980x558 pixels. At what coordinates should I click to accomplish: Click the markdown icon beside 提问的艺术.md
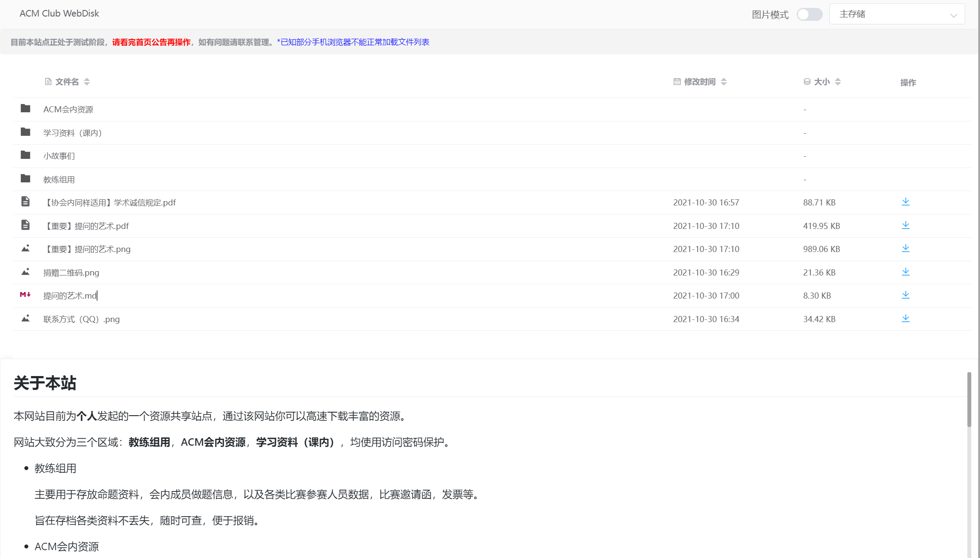click(x=25, y=295)
